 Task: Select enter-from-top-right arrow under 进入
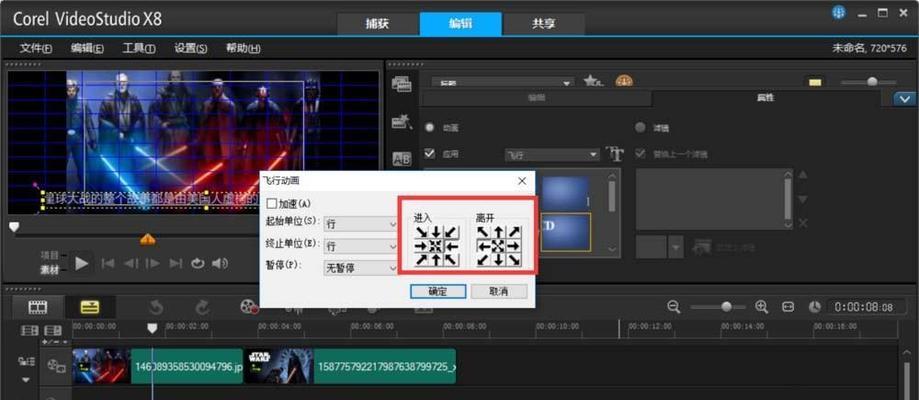click(450, 232)
